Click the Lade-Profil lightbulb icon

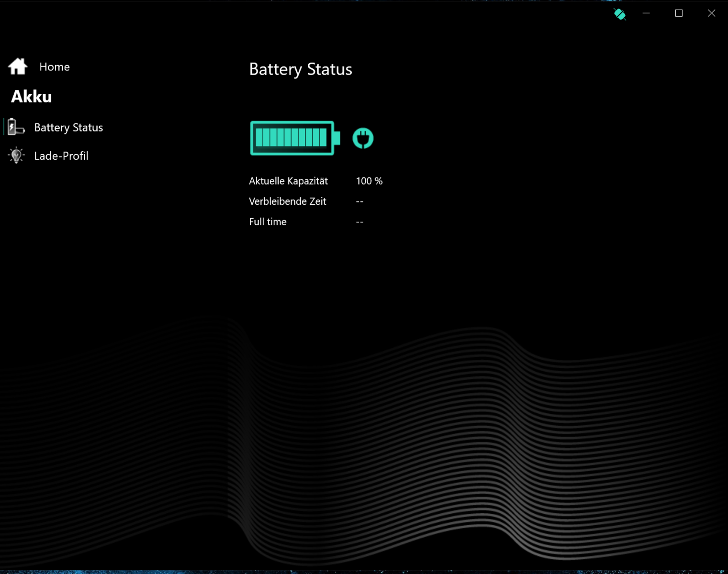(x=16, y=155)
